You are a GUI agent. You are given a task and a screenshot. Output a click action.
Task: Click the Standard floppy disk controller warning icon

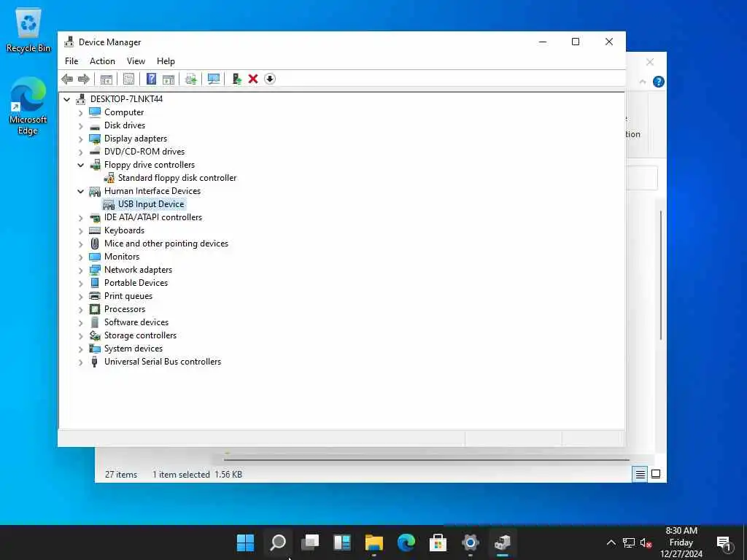pos(109,178)
